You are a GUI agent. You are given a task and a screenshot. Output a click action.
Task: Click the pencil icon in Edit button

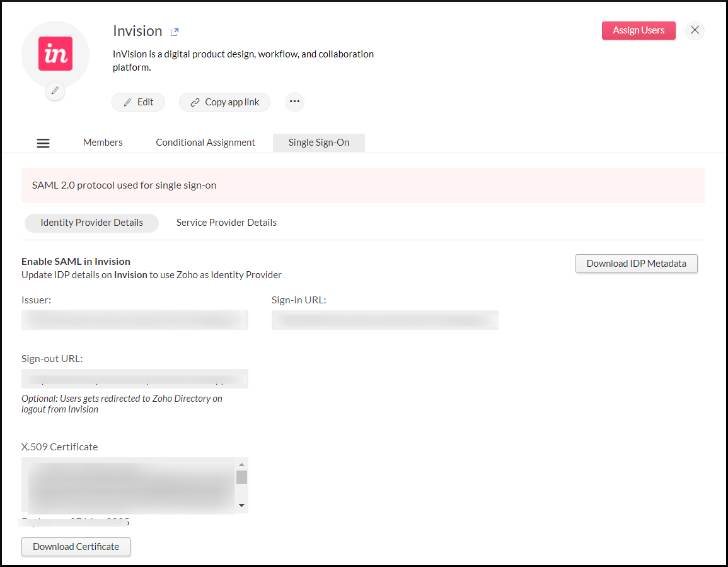point(127,102)
